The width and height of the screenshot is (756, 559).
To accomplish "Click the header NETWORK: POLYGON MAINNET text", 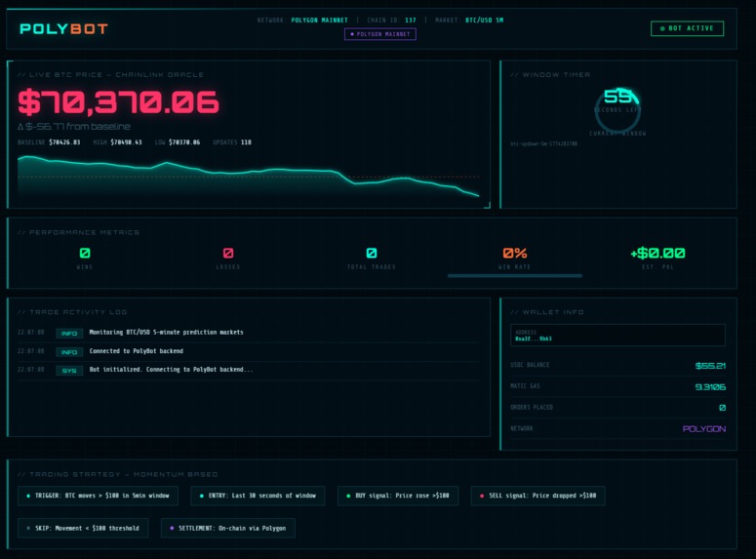I will point(302,20).
